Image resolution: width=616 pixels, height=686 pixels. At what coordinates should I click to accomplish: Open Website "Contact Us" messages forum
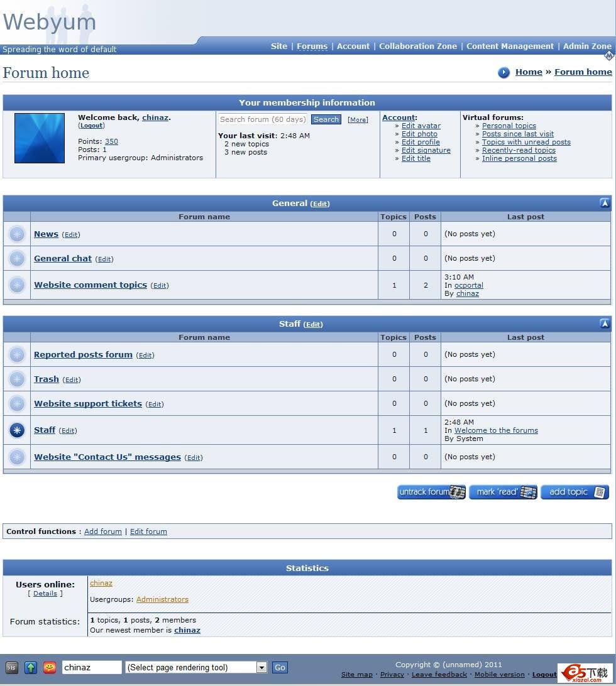pyautogui.click(x=107, y=457)
